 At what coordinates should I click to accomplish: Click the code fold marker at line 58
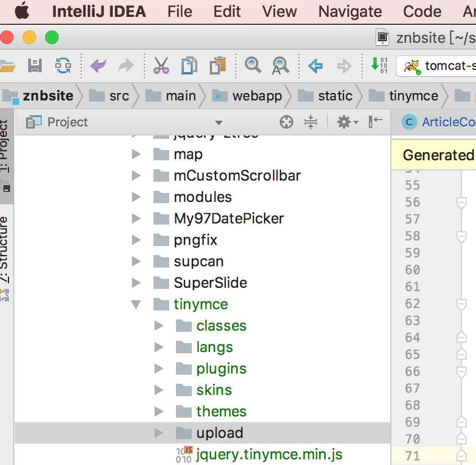[x=461, y=236]
